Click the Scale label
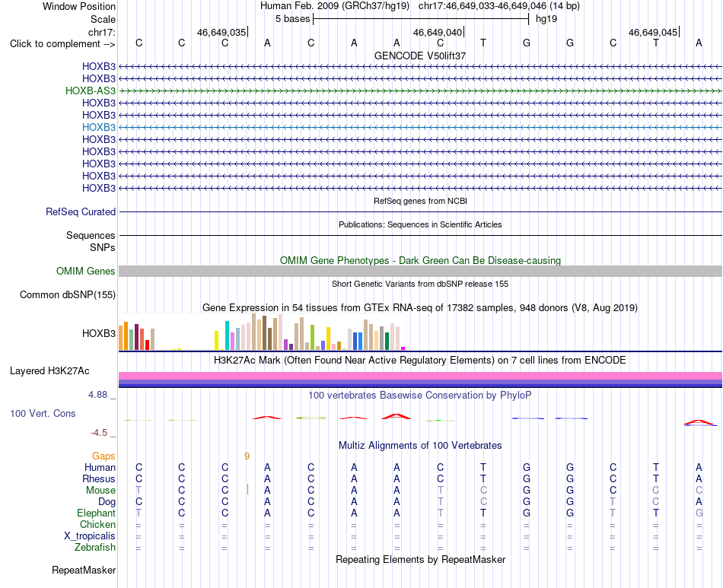The image size is (723, 588). click(x=103, y=19)
